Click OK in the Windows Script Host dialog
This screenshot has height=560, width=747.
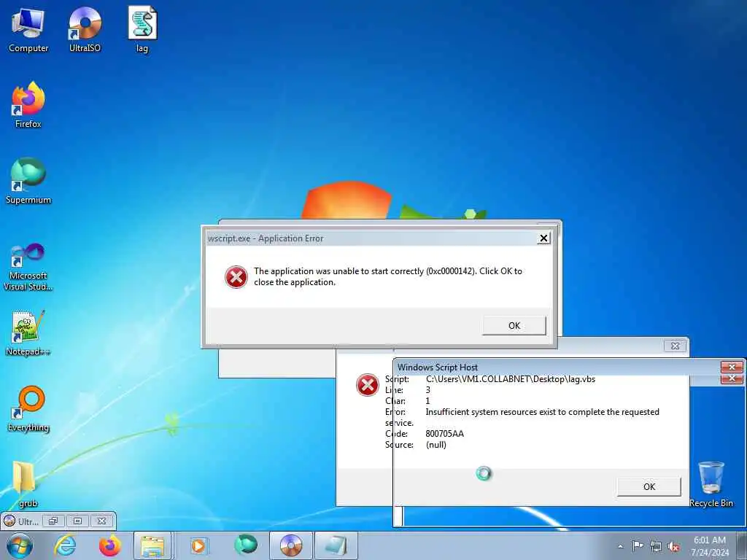pyautogui.click(x=649, y=486)
